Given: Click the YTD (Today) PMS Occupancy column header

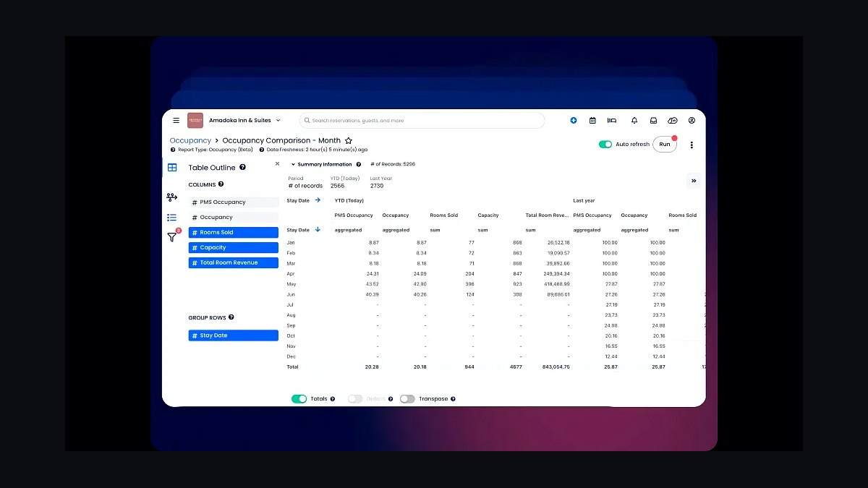Looking at the screenshot, I should click(x=354, y=215).
